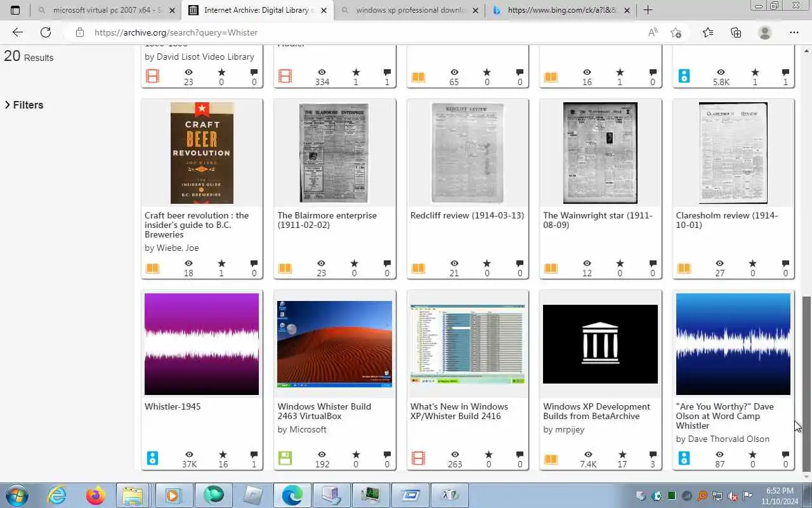Click the views eye on BetaArchive card

pos(587,455)
